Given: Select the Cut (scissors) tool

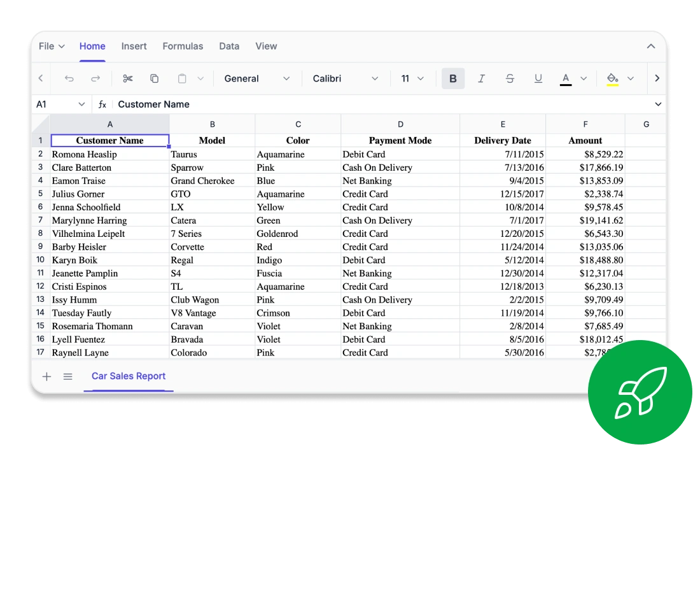Looking at the screenshot, I should [x=127, y=78].
